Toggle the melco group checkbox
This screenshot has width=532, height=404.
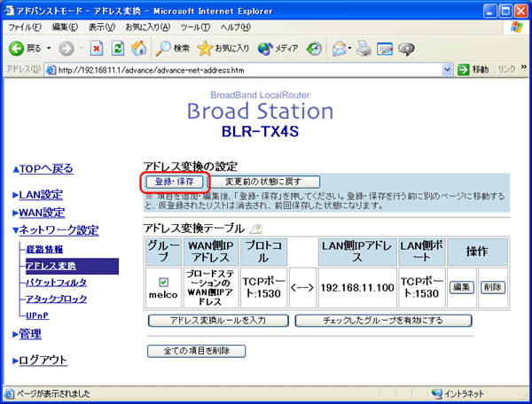click(x=163, y=283)
